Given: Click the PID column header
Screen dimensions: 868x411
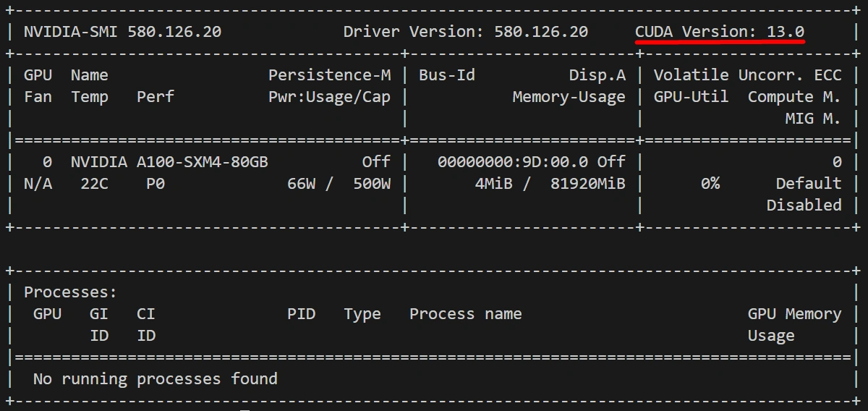Looking at the screenshot, I should [x=302, y=314].
